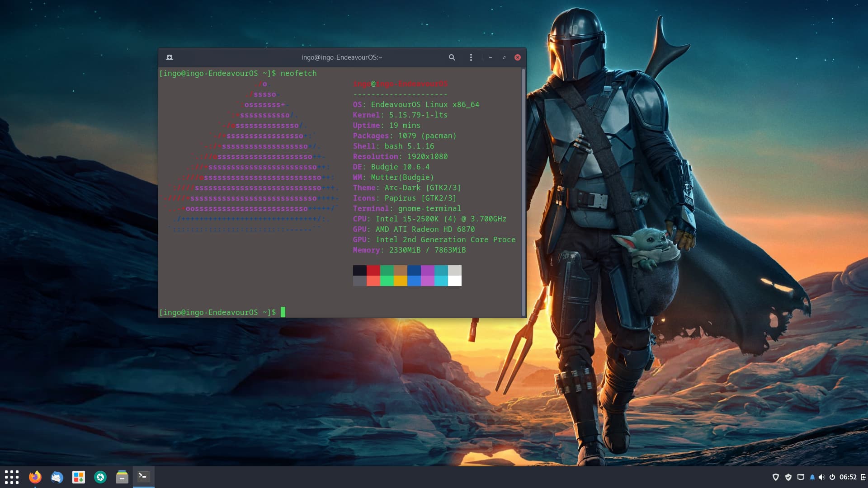Viewport: 868px width, 488px height.
Task: Click the CPU: Intel i5-2500K line
Action: pyautogui.click(x=429, y=219)
